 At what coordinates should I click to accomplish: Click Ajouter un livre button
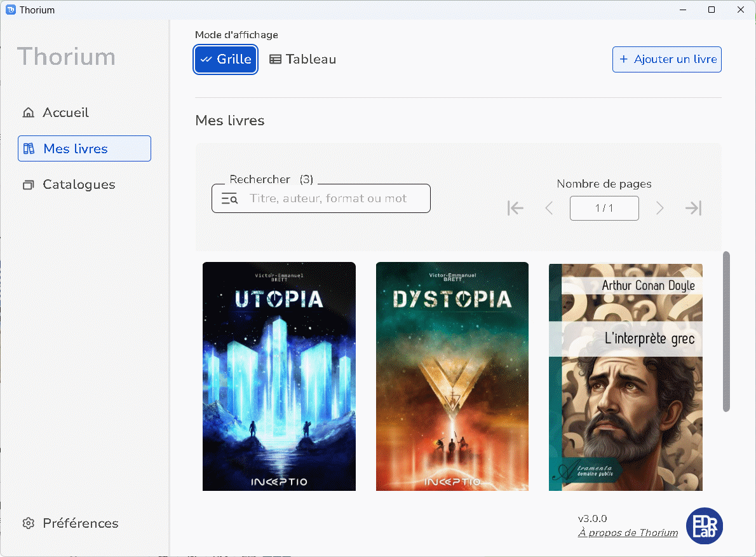(667, 59)
